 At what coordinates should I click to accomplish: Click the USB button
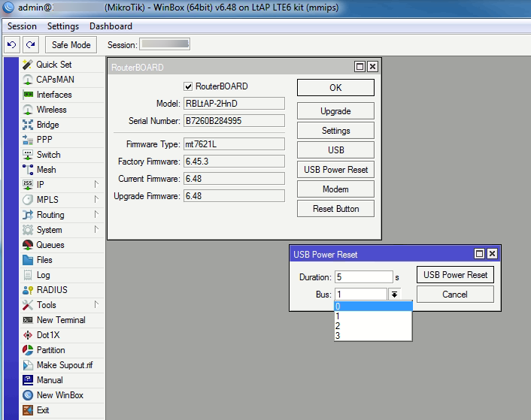point(335,150)
